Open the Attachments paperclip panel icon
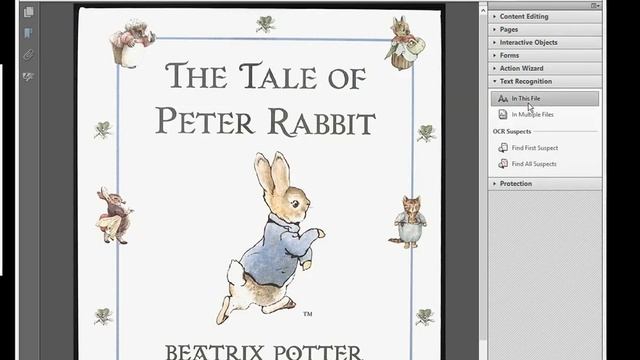640x360 pixels. [x=28, y=55]
